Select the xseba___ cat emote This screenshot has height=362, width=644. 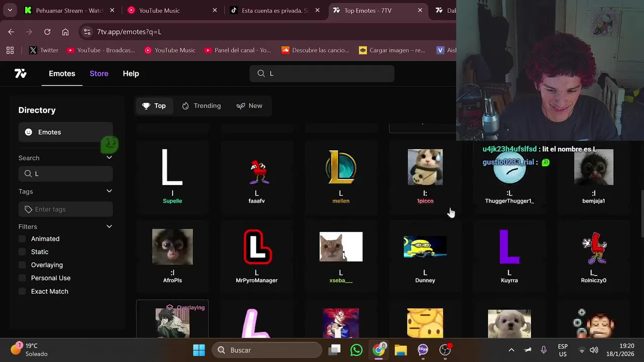341,256
